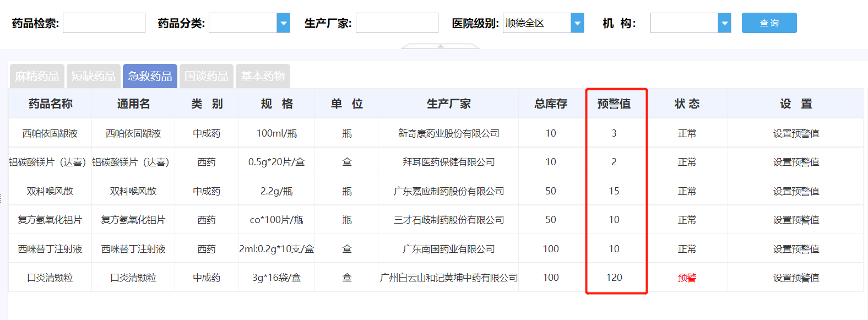
Task: Click the 查询 button
Action: pos(769,23)
